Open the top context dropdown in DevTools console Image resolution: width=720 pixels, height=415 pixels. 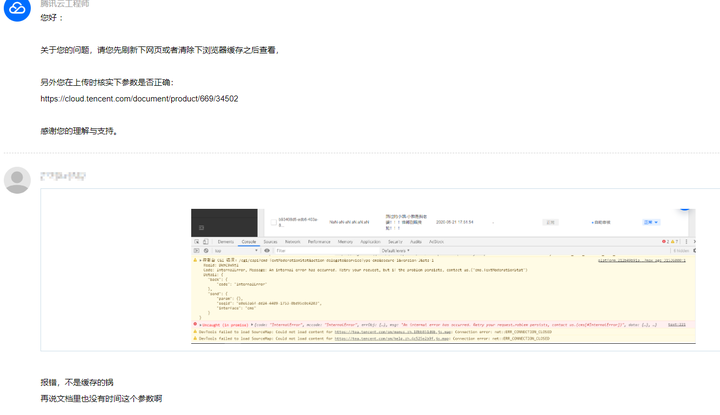pyautogui.click(x=236, y=251)
